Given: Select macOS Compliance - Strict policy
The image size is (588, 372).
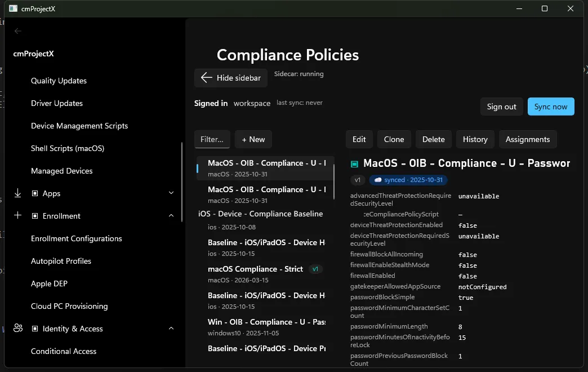Looking at the screenshot, I should pyautogui.click(x=265, y=274).
